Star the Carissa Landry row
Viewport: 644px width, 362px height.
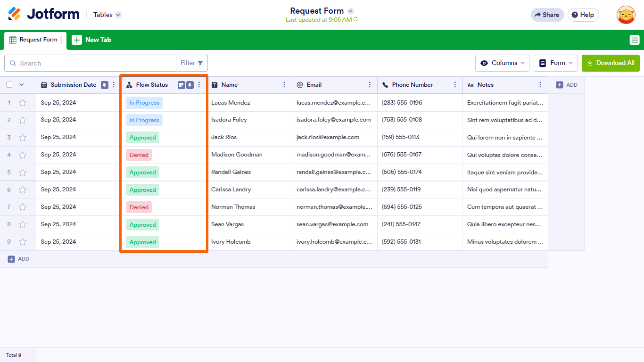pos(22,190)
